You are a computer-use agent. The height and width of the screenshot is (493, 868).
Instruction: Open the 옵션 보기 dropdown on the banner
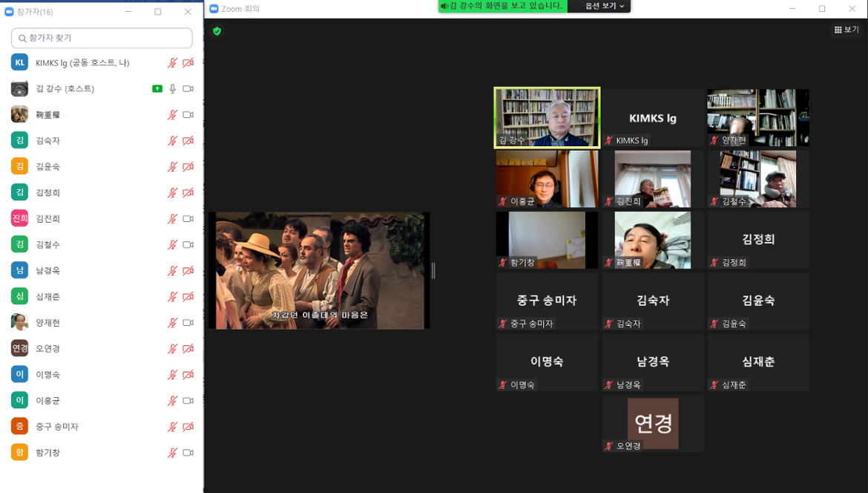601,7
